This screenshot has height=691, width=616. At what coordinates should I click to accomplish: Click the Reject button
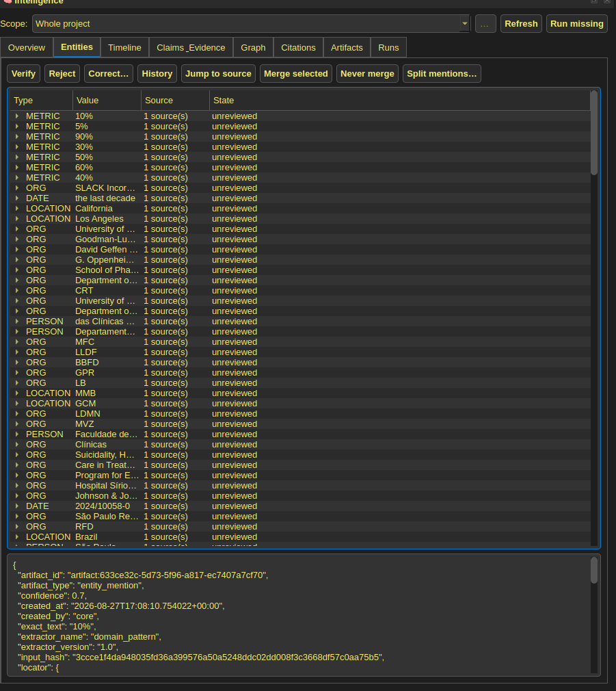(x=62, y=74)
